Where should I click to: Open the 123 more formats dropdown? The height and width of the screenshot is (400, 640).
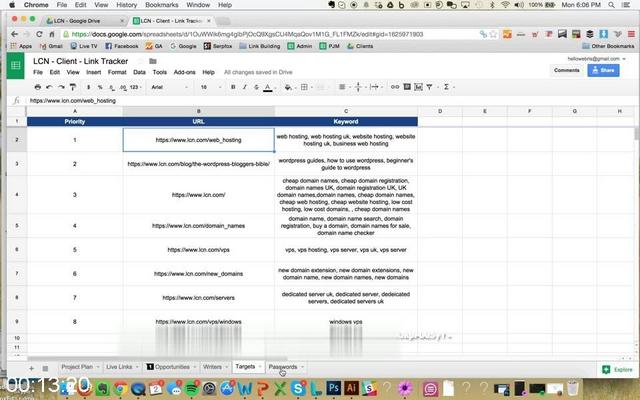point(136,87)
